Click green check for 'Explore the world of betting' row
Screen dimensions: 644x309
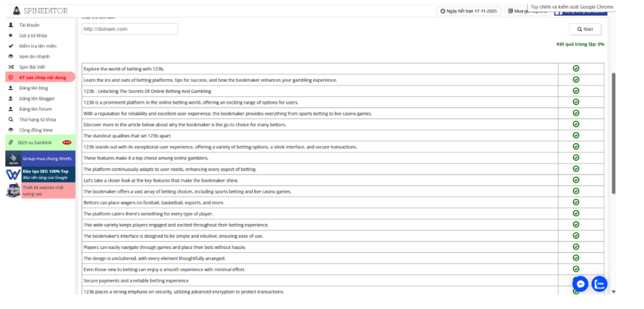[x=576, y=69]
